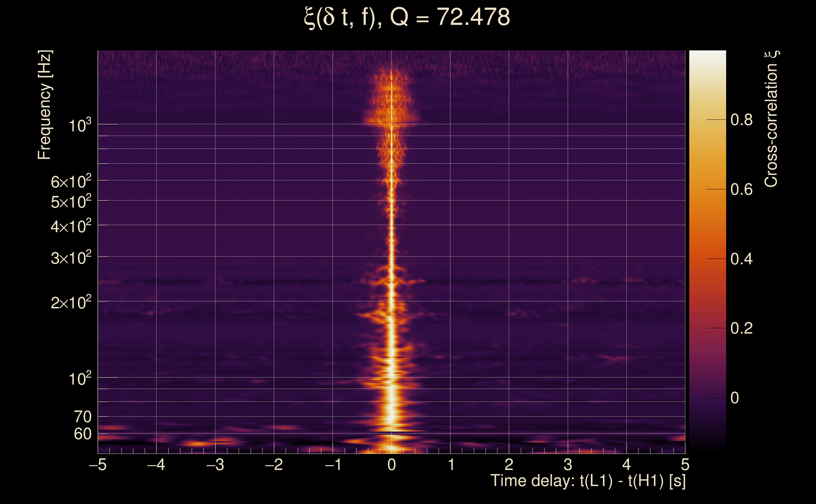The image size is (816, 504).
Task: Click the 0 value on the colorbar
Action: click(735, 398)
